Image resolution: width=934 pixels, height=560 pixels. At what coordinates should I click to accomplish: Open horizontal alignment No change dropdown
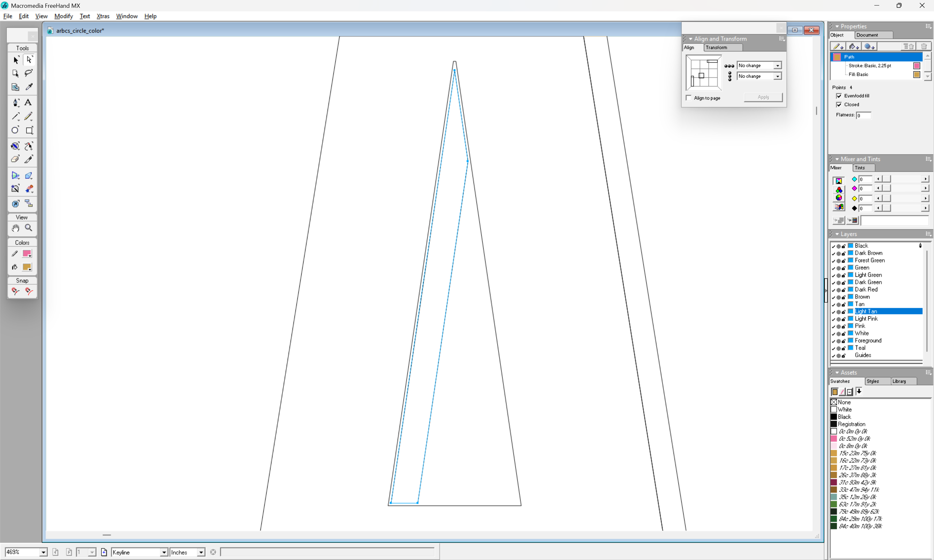tap(777, 66)
